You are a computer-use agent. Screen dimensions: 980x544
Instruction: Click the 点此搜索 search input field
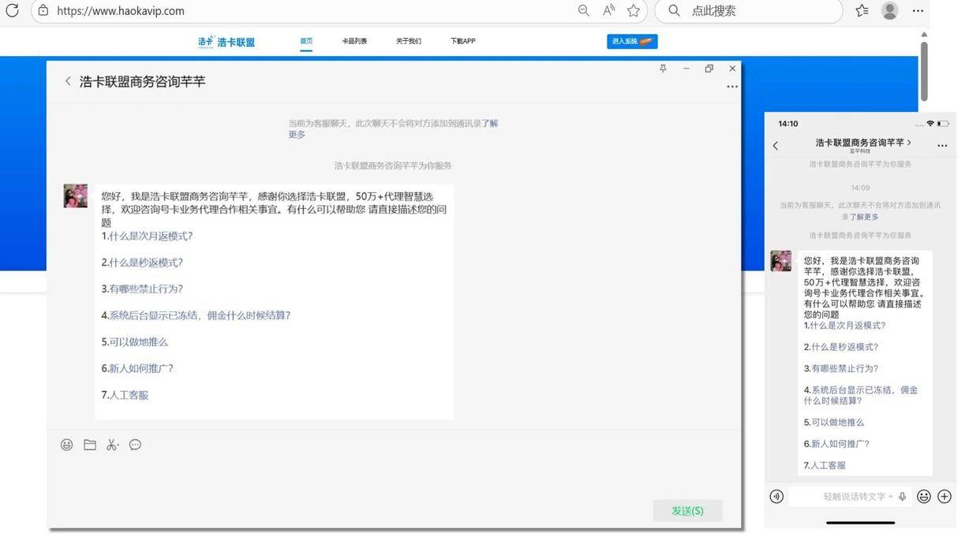pos(748,10)
